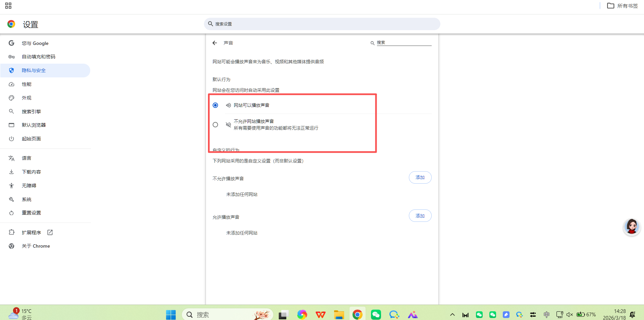
Task: Open WeChat from taskbar
Action: (x=376, y=314)
